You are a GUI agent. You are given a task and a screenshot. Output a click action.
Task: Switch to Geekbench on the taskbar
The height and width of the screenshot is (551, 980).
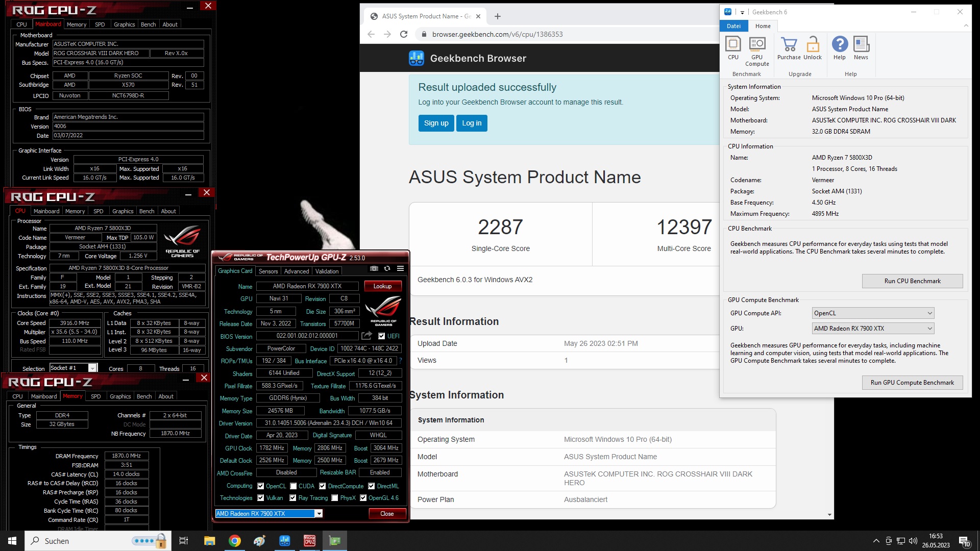(284, 541)
